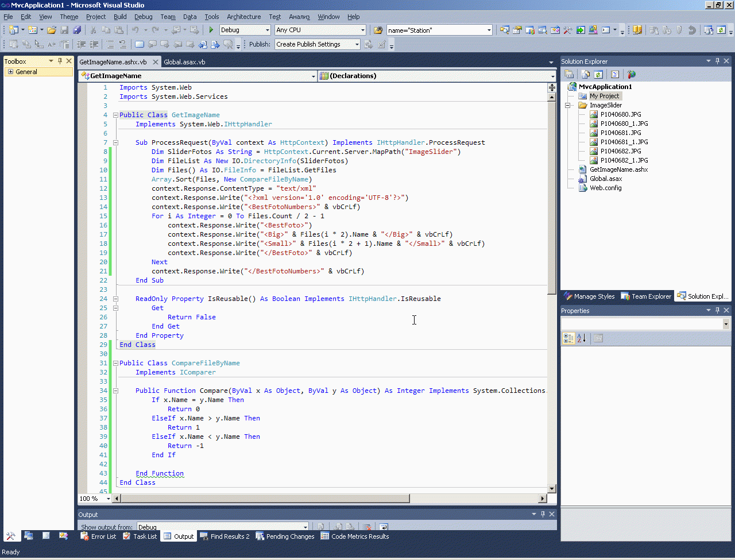The image size is (735, 560).
Task: Click the name="Station" search field
Action: tap(435, 30)
